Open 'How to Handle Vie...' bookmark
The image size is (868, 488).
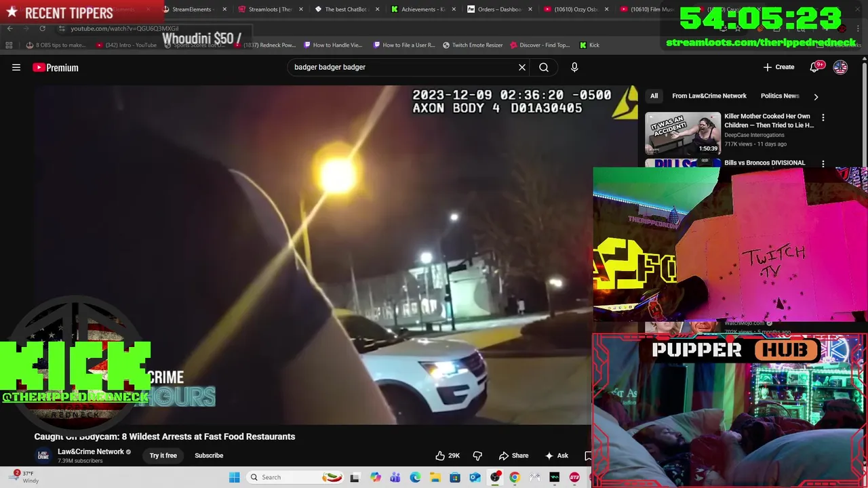pyautogui.click(x=333, y=45)
